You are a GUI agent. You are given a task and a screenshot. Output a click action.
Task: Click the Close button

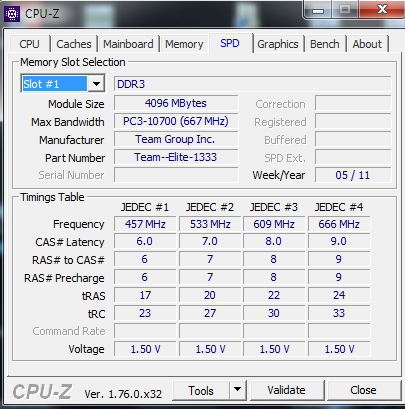point(363,390)
